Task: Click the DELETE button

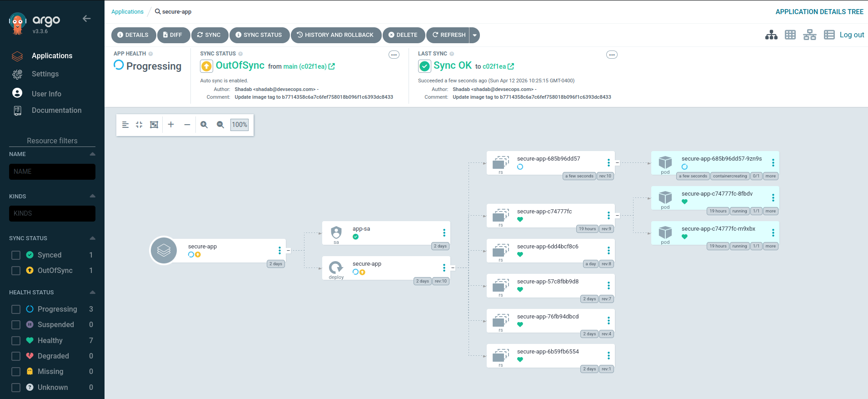Action: (x=404, y=35)
